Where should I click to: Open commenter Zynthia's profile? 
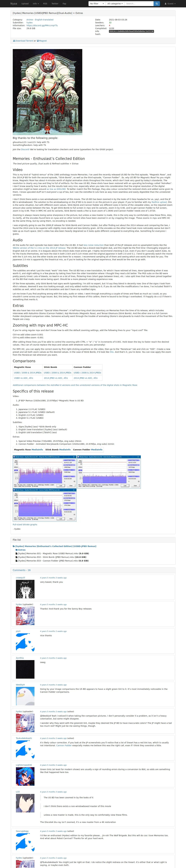pyautogui.click(x=20, y=658)
